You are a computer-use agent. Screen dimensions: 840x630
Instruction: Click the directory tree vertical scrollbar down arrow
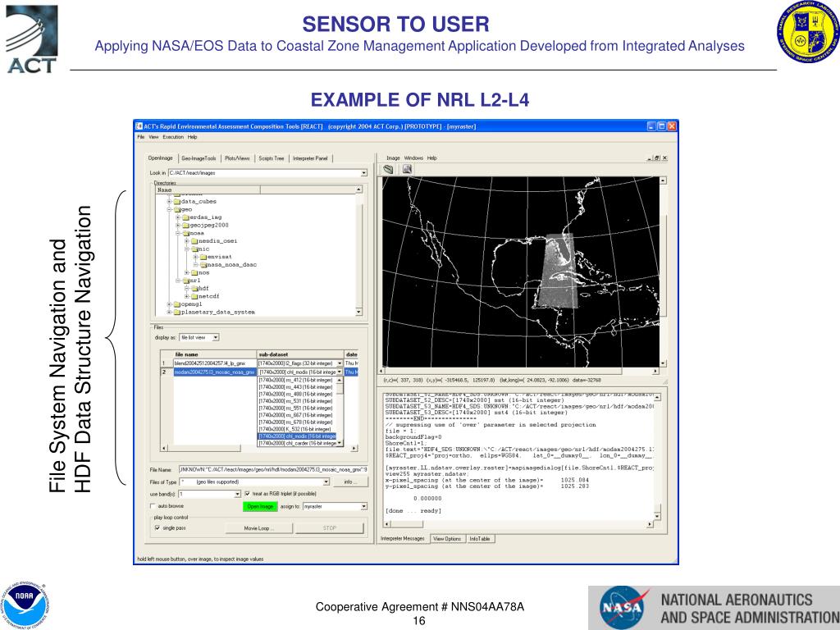pyautogui.click(x=358, y=312)
